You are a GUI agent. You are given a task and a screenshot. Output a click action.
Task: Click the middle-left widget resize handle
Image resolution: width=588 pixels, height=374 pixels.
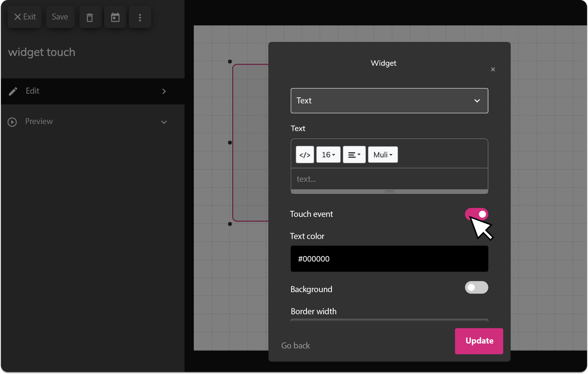tap(230, 143)
